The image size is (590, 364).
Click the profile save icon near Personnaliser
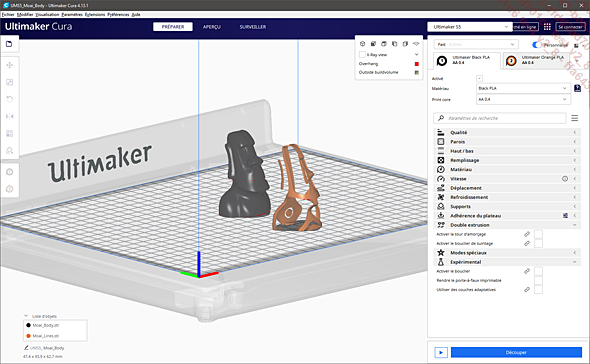[x=576, y=45]
